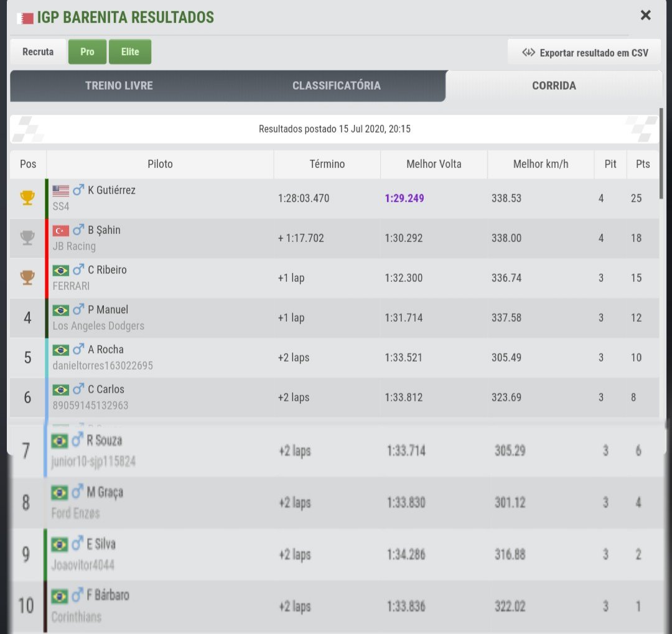This screenshot has width=672, height=634.
Task: Click the USA flag beside K Gutiérrez
Action: [60, 190]
